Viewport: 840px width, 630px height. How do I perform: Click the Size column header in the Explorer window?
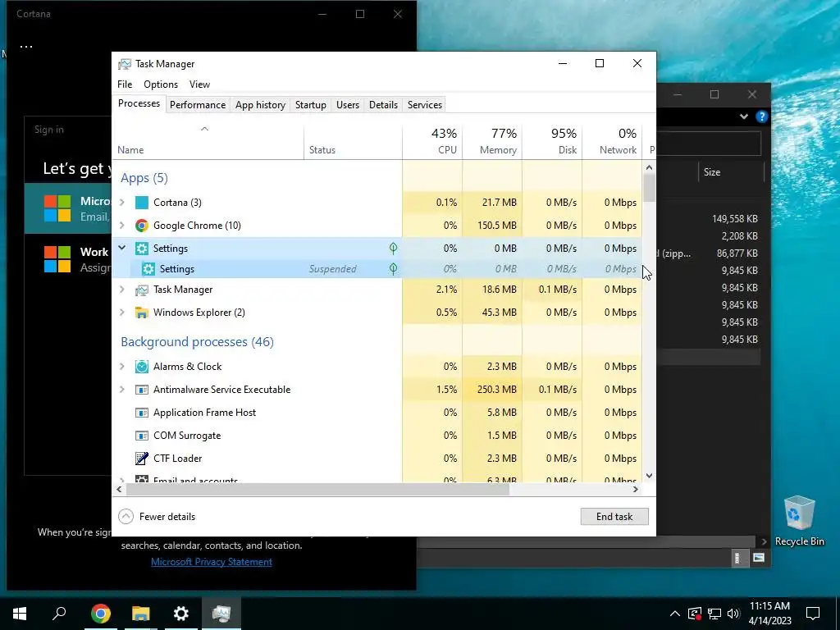[x=731, y=172]
